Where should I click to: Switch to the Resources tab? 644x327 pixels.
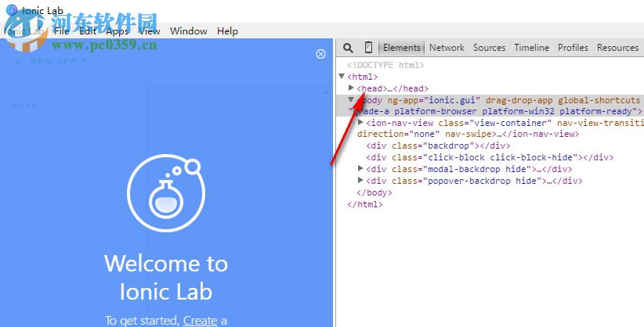617,48
